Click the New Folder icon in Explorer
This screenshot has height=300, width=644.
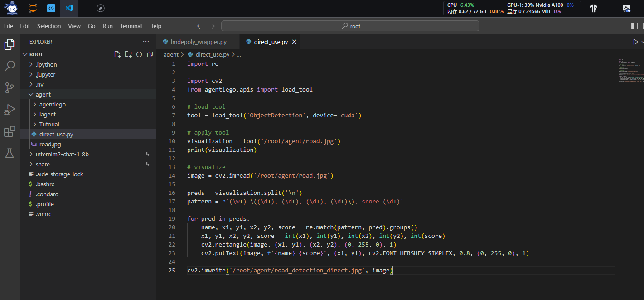pyautogui.click(x=128, y=54)
